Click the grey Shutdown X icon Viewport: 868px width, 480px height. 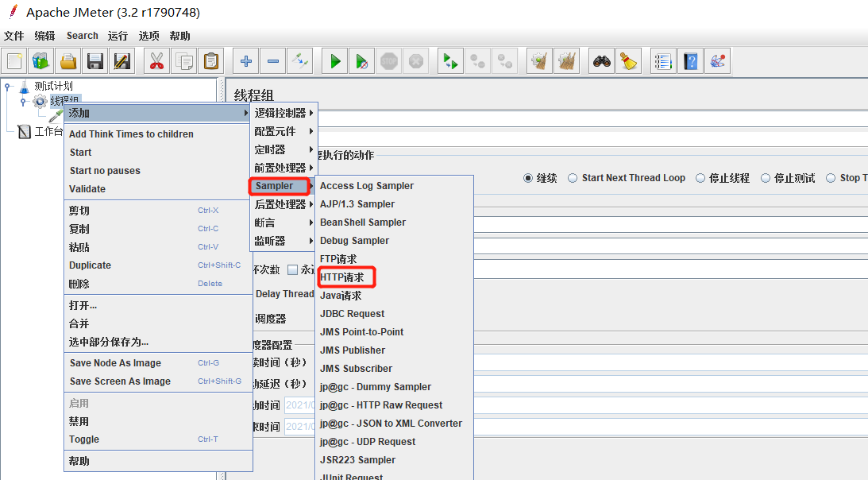pos(416,61)
